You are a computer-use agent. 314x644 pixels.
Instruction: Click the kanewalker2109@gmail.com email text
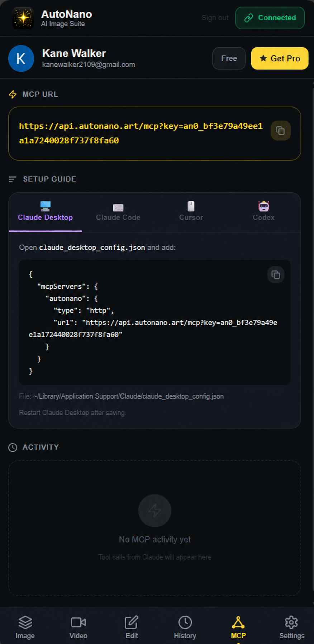(x=89, y=65)
